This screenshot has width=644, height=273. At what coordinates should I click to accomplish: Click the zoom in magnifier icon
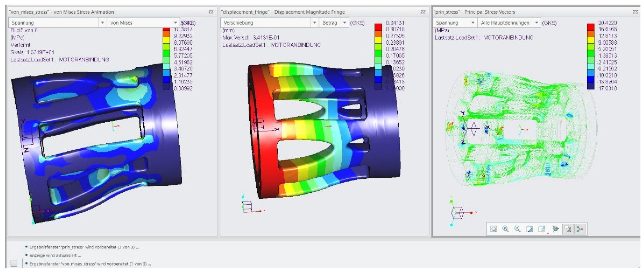click(506, 229)
